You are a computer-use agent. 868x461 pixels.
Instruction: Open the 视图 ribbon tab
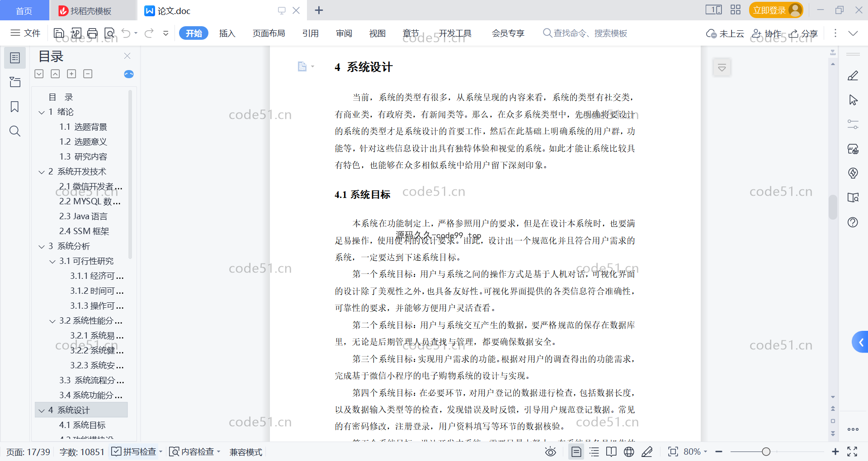pos(377,33)
